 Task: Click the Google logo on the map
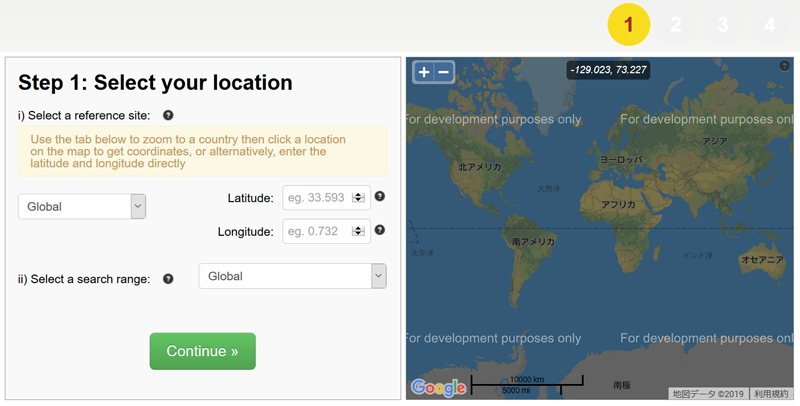point(438,387)
